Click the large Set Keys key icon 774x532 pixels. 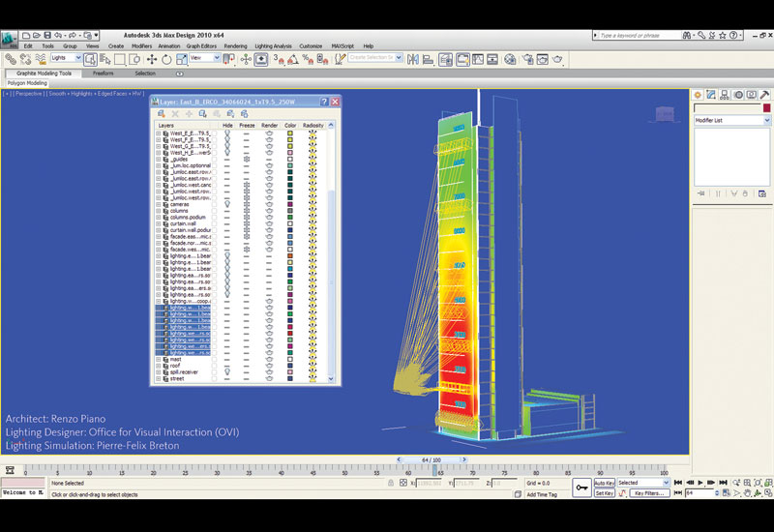[x=582, y=488]
